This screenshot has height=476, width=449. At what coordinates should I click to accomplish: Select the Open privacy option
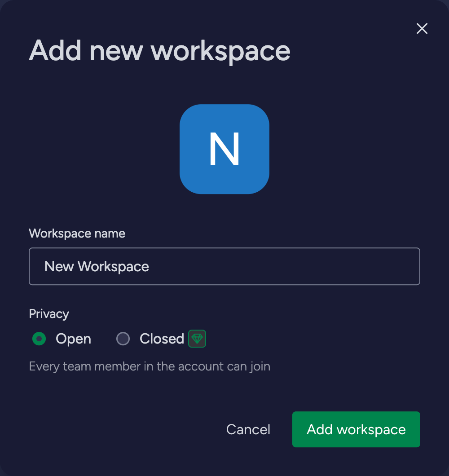[x=39, y=339]
